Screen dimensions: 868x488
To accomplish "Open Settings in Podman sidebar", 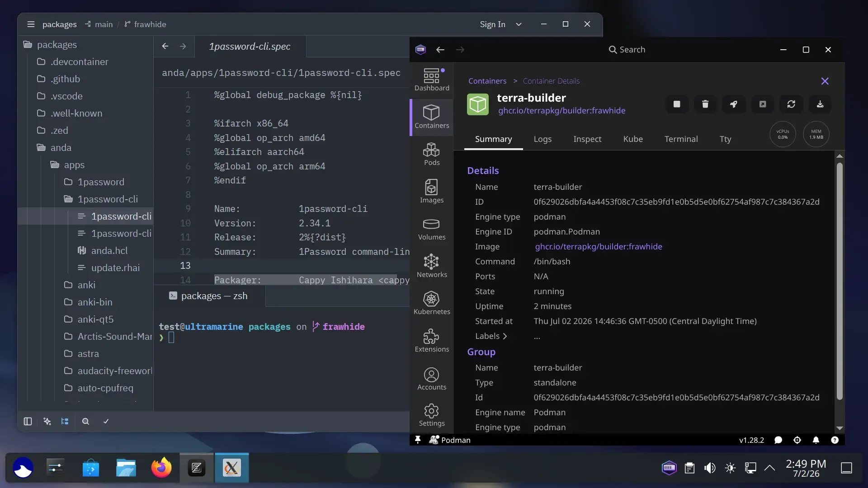I will coord(432,415).
